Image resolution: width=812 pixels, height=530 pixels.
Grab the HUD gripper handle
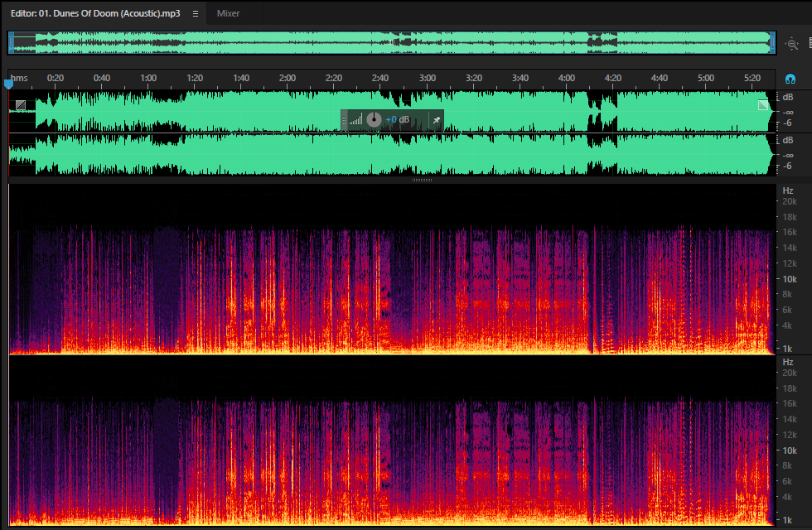(345, 120)
